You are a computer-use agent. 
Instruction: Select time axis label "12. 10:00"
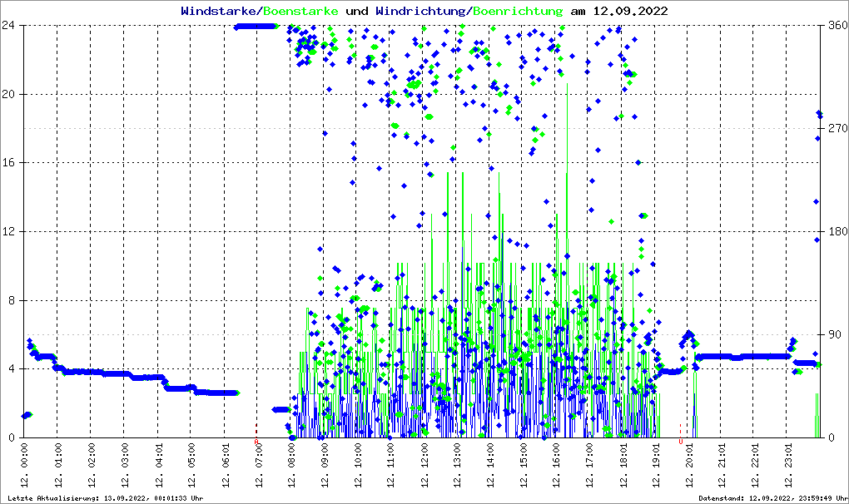tap(357, 465)
